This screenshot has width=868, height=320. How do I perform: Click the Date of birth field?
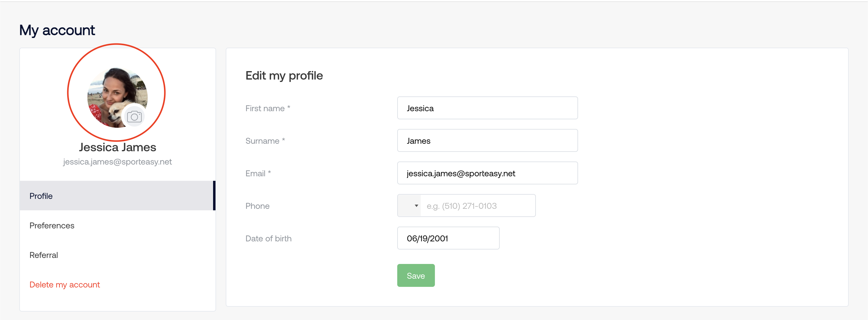click(x=448, y=238)
